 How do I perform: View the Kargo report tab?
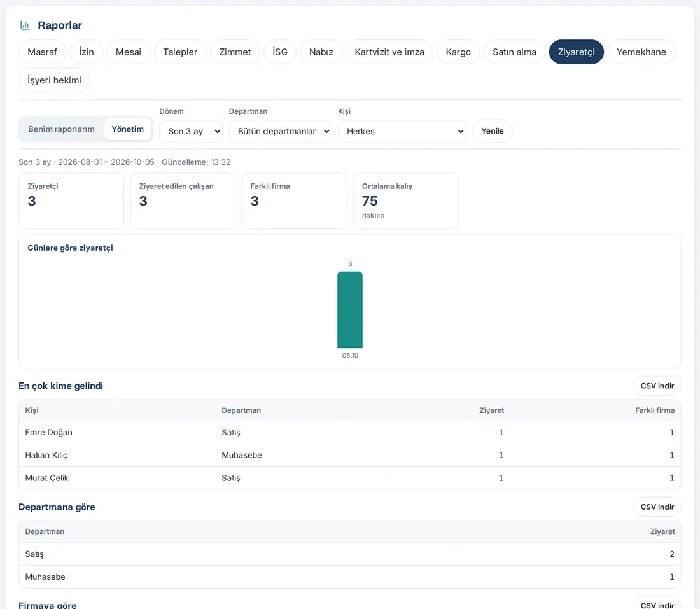click(458, 52)
